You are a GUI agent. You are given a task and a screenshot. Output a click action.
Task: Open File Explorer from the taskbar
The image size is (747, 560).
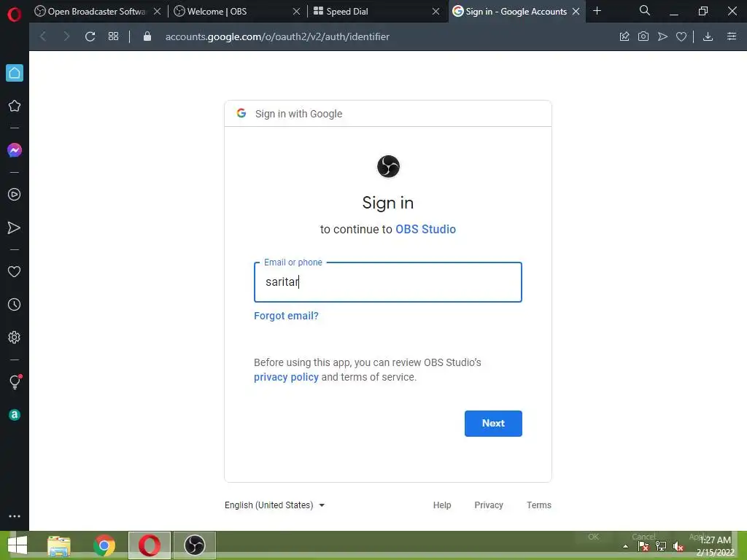[59, 545]
